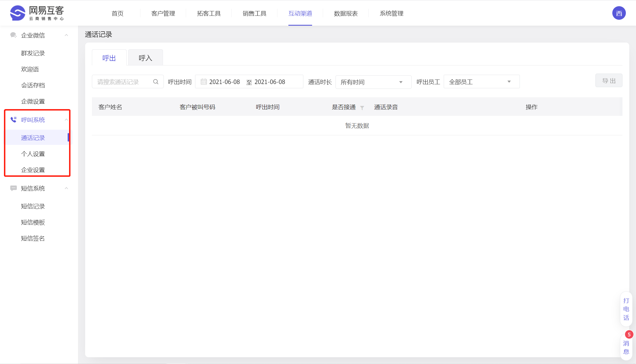The width and height of the screenshot is (636, 364).
Task: Click the end date after 至
Action: pyautogui.click(x=270, y=82)
